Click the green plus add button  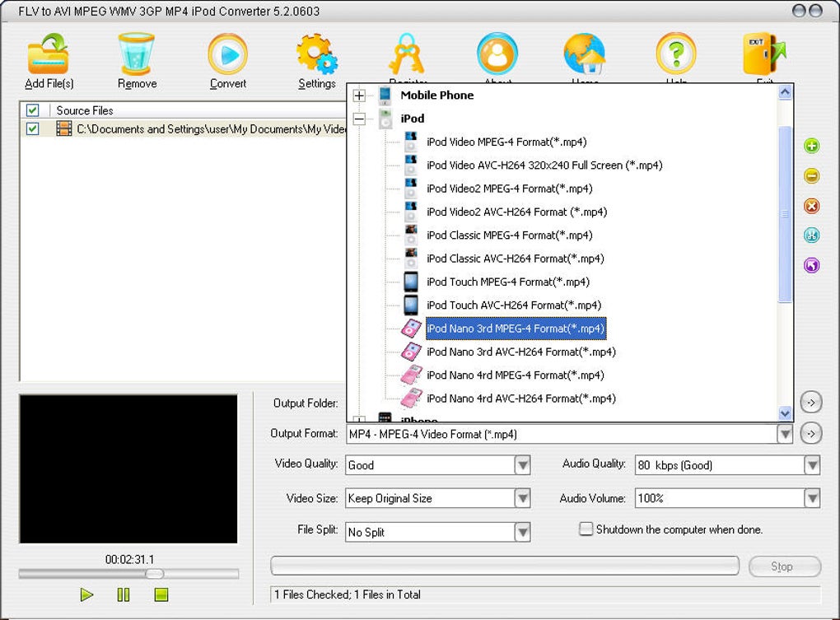(812, 146)
